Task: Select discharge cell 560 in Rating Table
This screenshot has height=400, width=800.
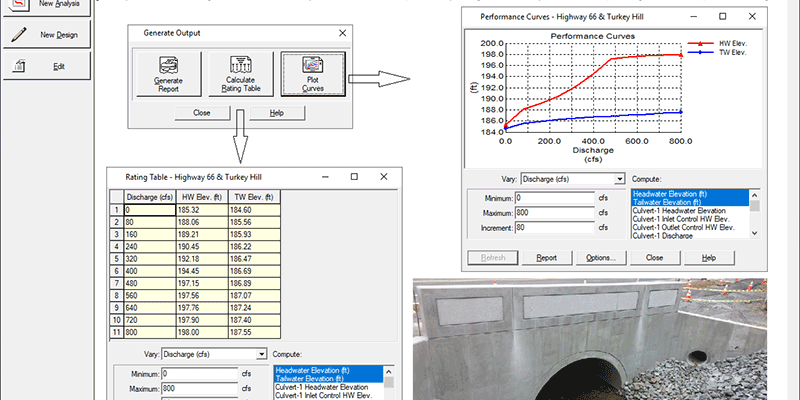Action: 150,295
